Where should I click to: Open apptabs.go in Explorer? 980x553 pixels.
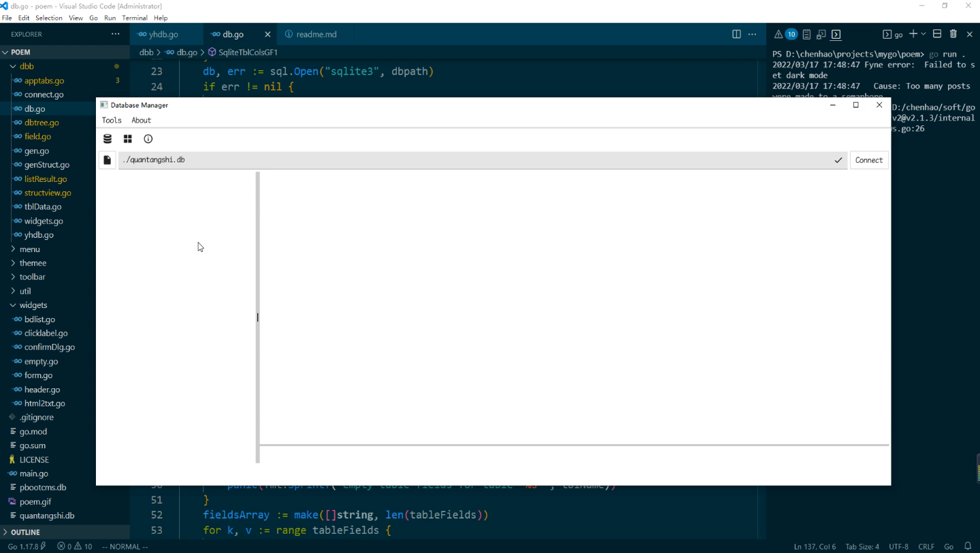click(44, 80)
